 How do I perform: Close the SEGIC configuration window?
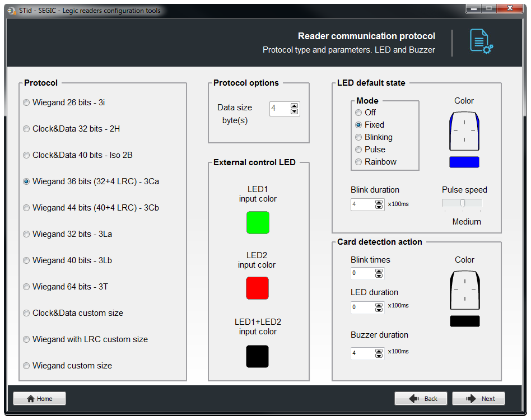tap(510, 8)
